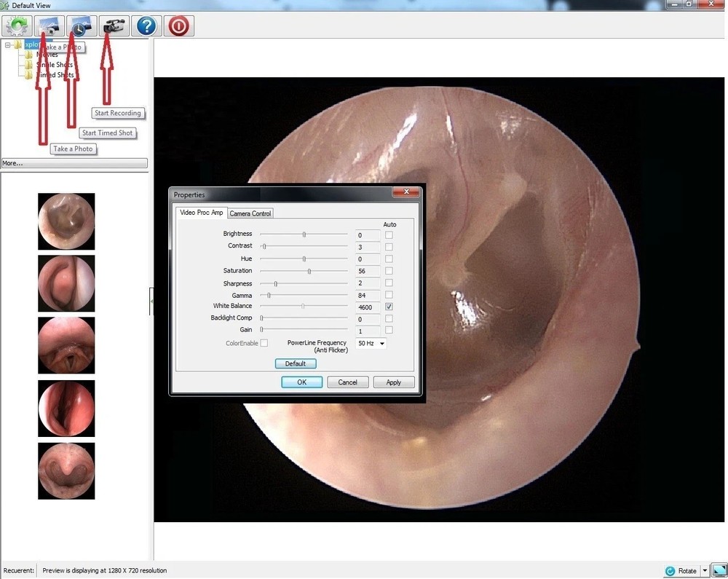The width and height of the screenshot is (728, 579).
Task: Select the throat image thumbnail third from top
Action: (66, 345)
